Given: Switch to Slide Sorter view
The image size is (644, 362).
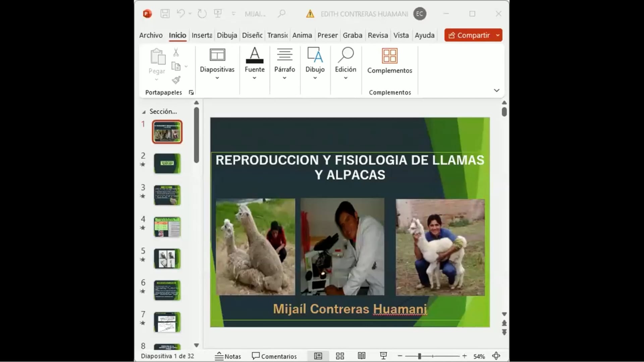Looking at the screenshot, I should pyautogui.click(x=340, y=356).
